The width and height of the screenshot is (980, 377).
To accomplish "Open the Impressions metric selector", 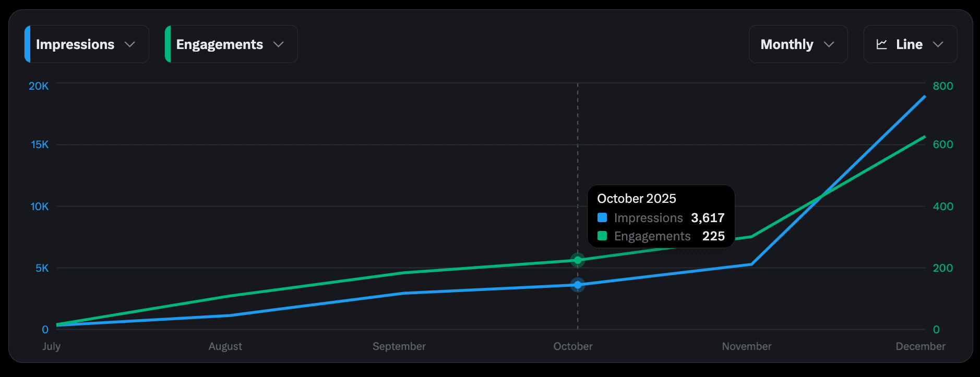I will click(75, 44).
